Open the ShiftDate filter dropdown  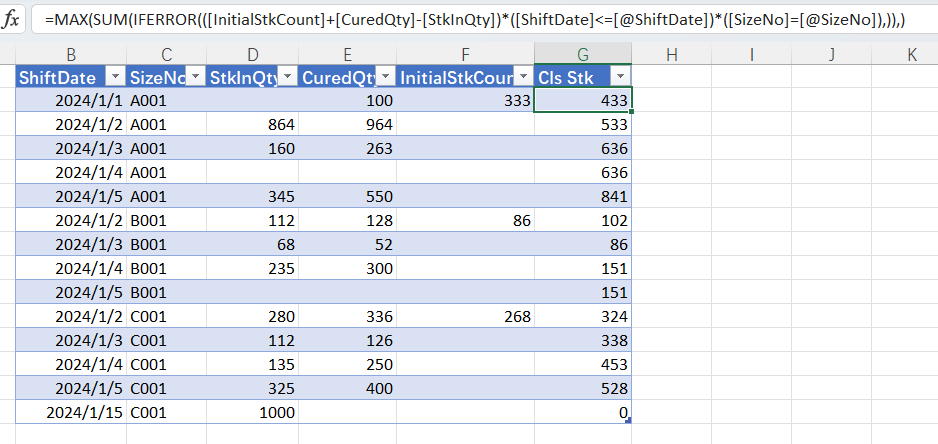pos(115,77)
